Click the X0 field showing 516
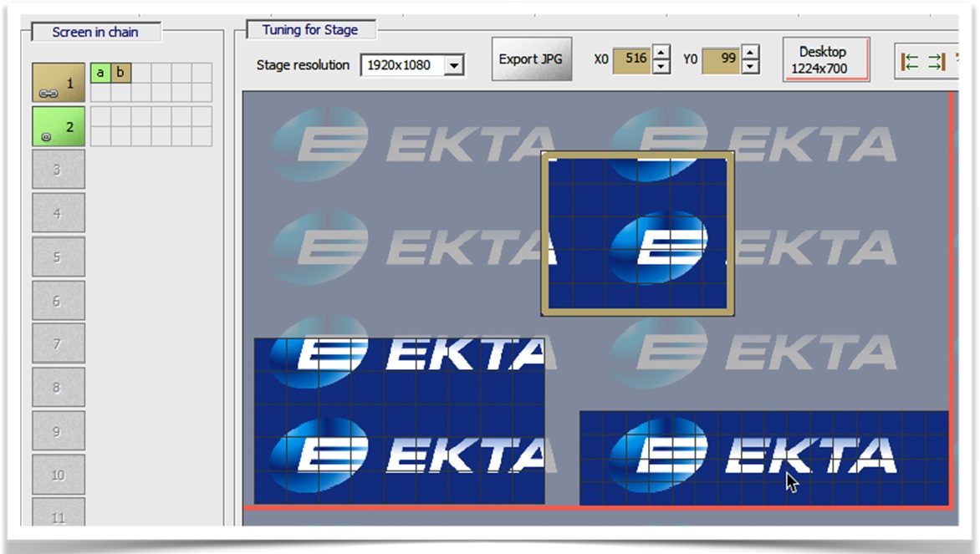This screenshot has width=980, height=554. (632, 59)
